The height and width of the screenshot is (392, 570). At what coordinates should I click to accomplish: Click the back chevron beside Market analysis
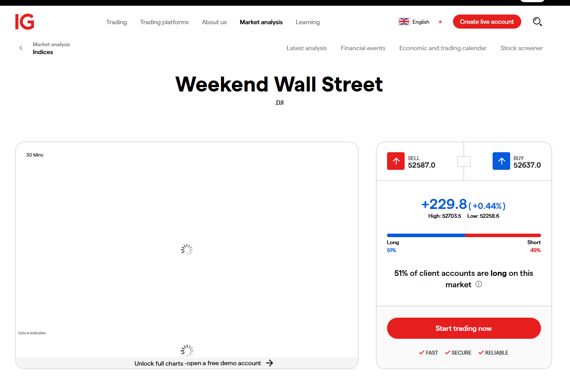(x=21, y=48)
